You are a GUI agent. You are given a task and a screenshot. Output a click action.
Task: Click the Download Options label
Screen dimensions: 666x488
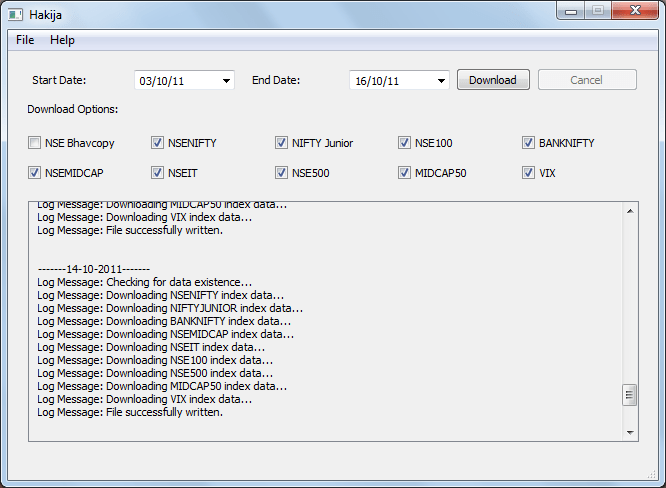click(73, 109)
